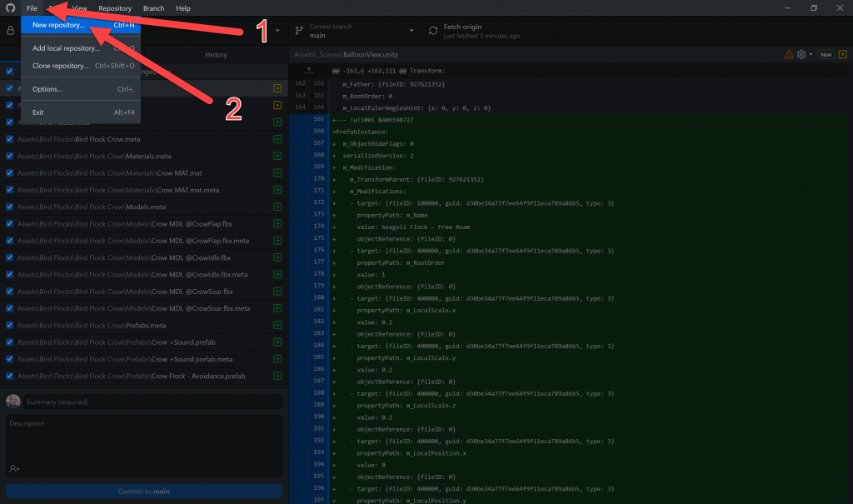Screen dimensions: 853x504
Task: Open the Repository menu
Action: pyautogui.click(x=115, y=8)
